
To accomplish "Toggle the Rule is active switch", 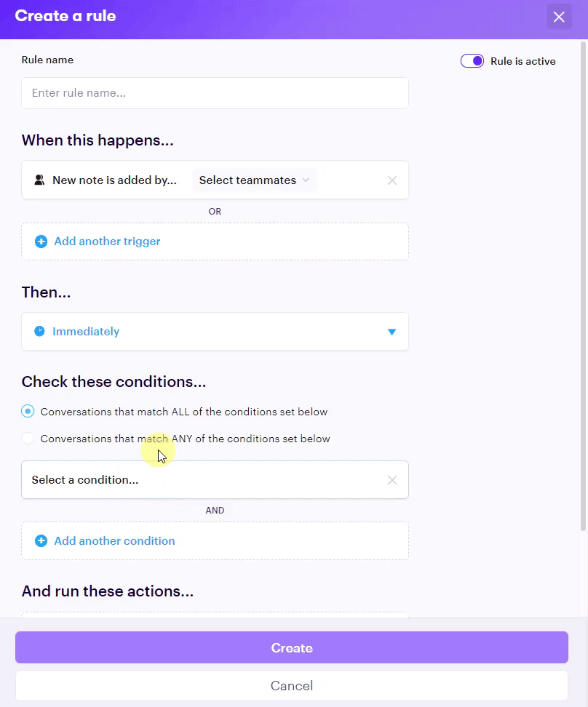I will [472, 61].
